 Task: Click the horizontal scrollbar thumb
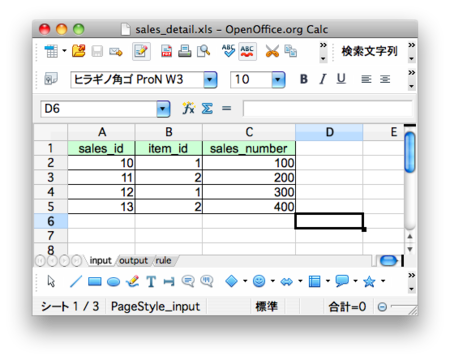[388, 261]
